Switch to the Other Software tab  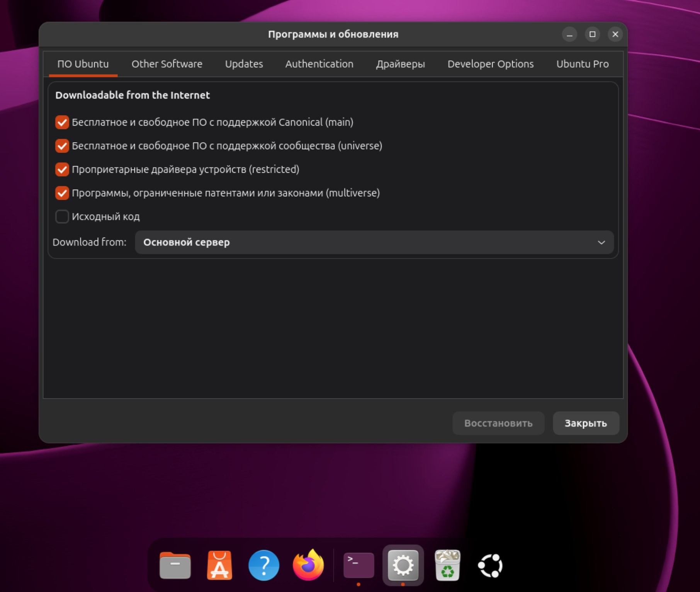coord(167,64)
